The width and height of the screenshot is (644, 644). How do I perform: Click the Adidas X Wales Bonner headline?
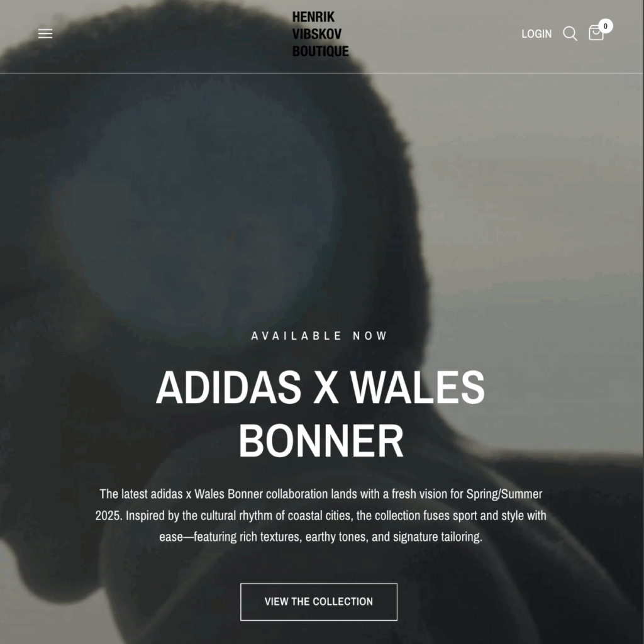320,414
